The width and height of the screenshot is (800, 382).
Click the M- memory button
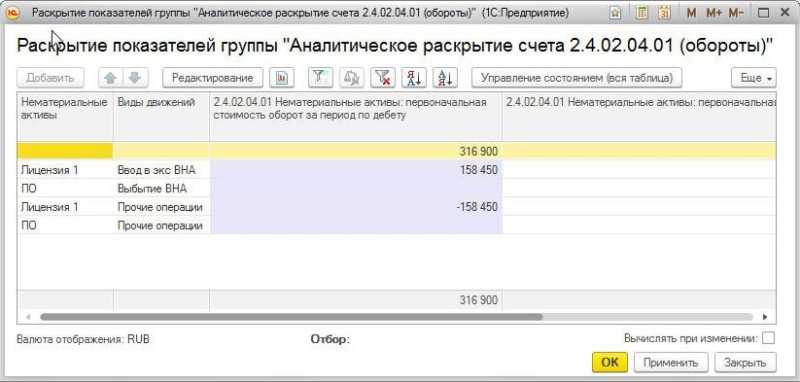pos(736,13)
